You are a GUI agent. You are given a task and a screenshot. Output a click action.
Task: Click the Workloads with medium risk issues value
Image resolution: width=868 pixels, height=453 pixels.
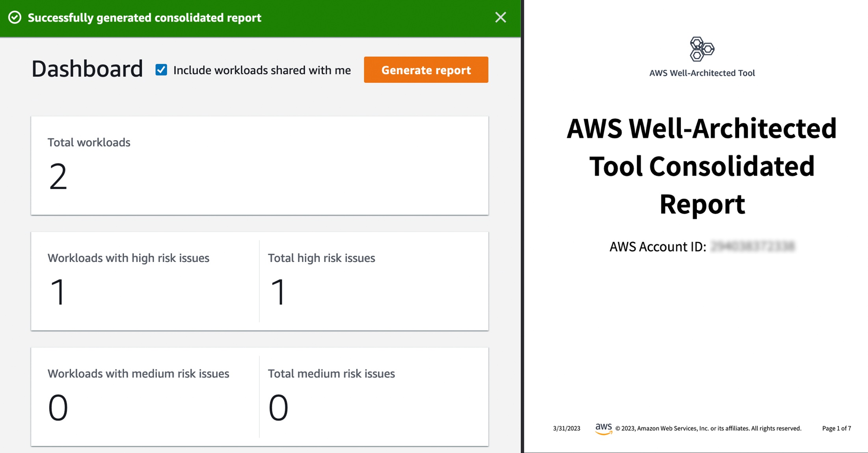point(58,408)
